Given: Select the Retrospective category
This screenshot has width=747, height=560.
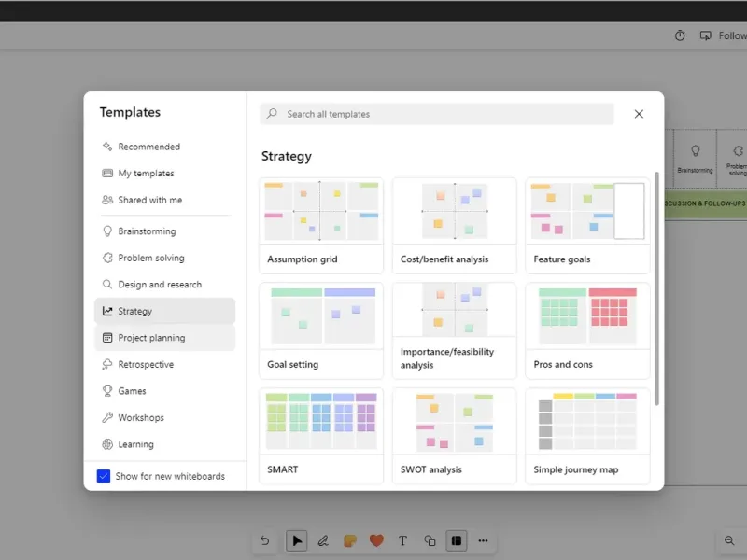Looking at the screenshot, I should 165,364.
